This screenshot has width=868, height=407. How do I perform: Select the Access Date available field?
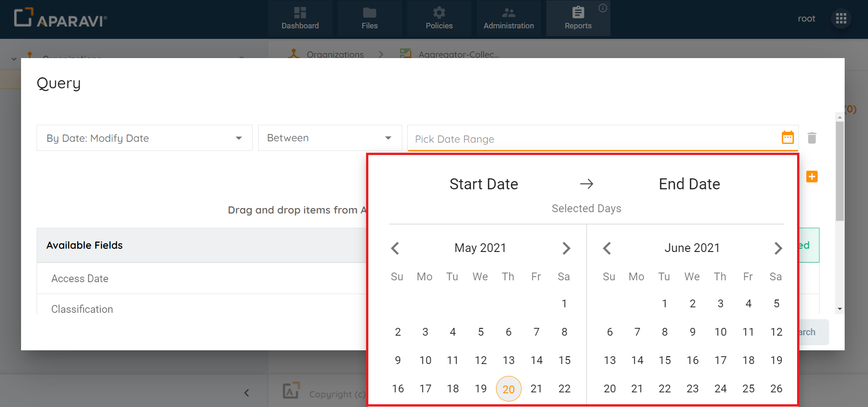pos(80,278)
